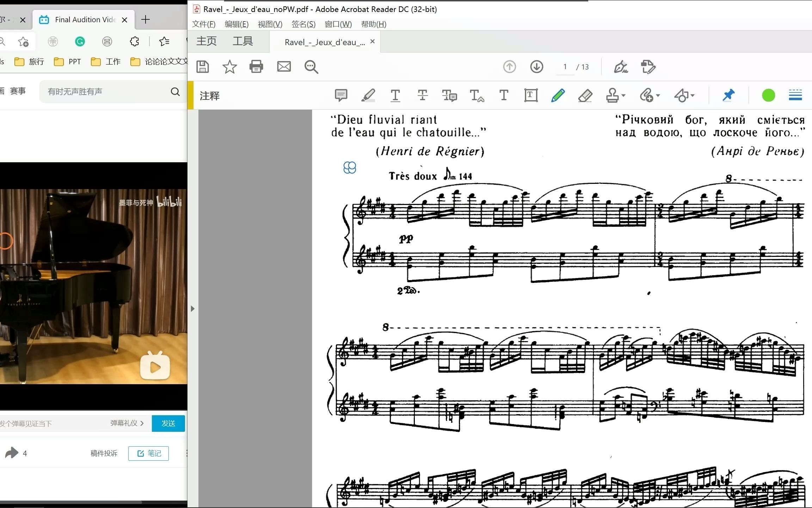The width and height of the screenshot is (812, 508).
Task: Click the 发送 send button
Action: (x=168, y=423)
